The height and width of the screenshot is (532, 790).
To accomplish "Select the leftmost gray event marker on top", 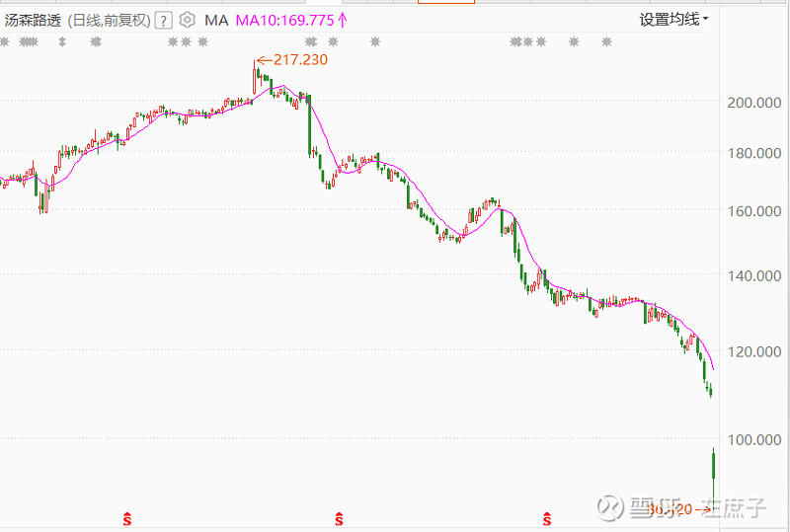I will tap(4, 41).
